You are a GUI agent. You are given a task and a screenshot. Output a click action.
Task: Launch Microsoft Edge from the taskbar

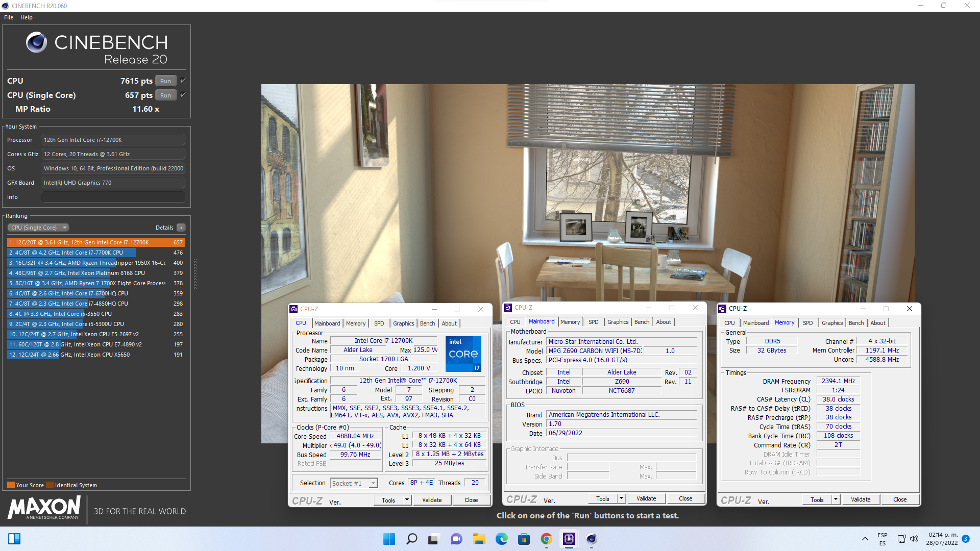tap(501, 539)
